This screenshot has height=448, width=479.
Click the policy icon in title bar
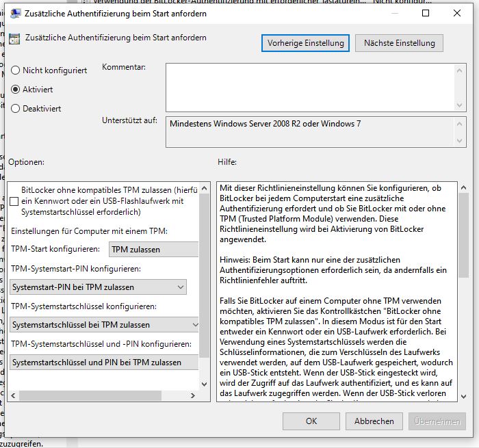[15, 14]
